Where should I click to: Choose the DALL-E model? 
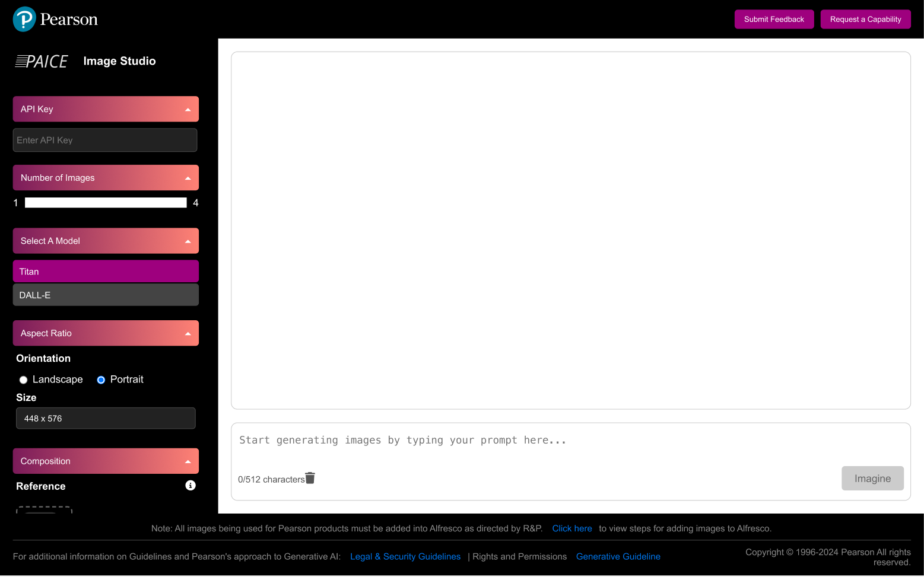(x=106, y=295)
